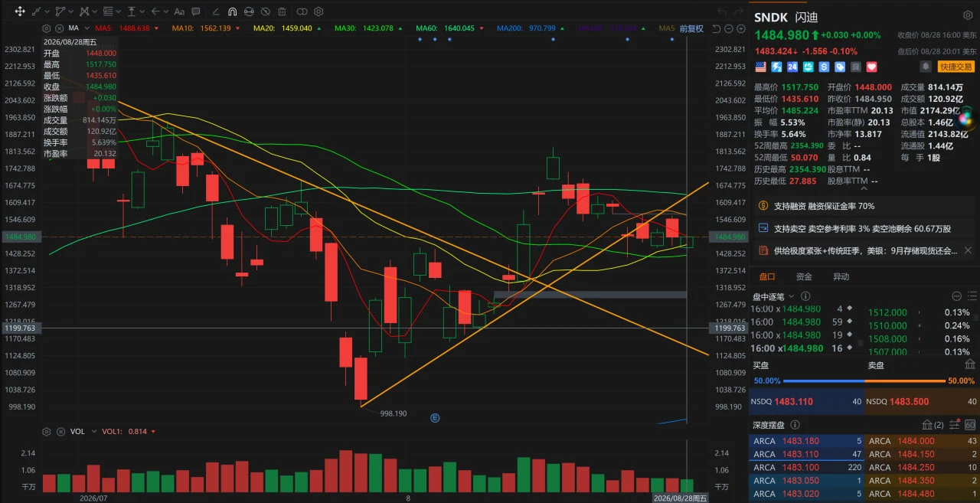The width and height of the screenshot is (980, 503).
Task: Select the 60 depth levels button
Action: (970, 425)
